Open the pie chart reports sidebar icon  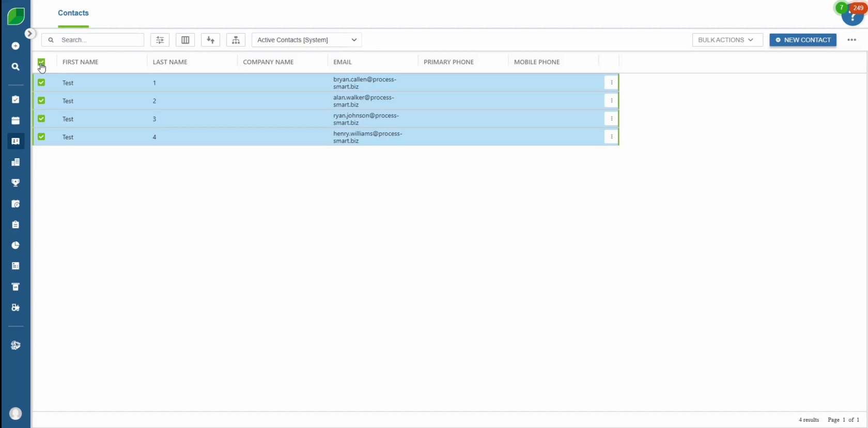16,245
